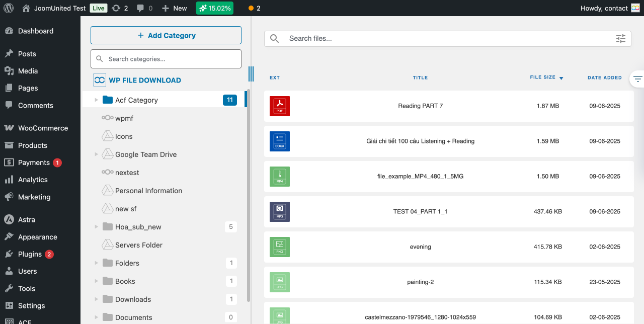Screen dimensions: 644x324
Task: Open search filter options icon
Action: pyautogui.click(x=620, y=39)
